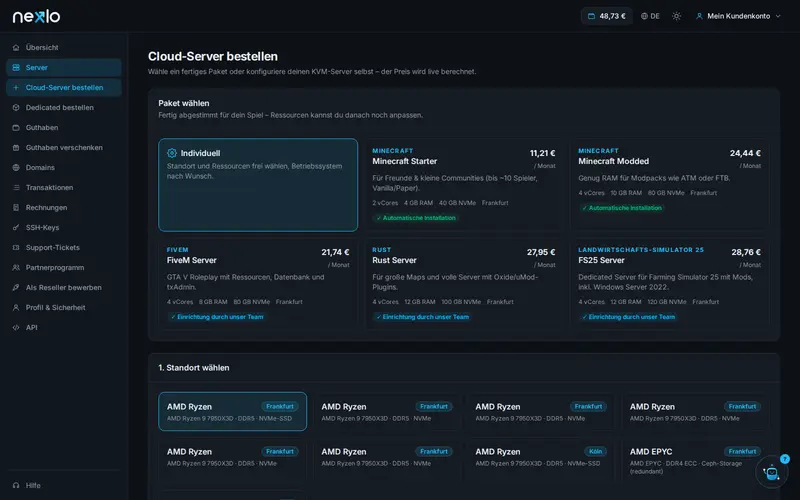Click the plus icon for Cloud-Server bestellen
Screen dimensions: 800x500
click(16, 87)
